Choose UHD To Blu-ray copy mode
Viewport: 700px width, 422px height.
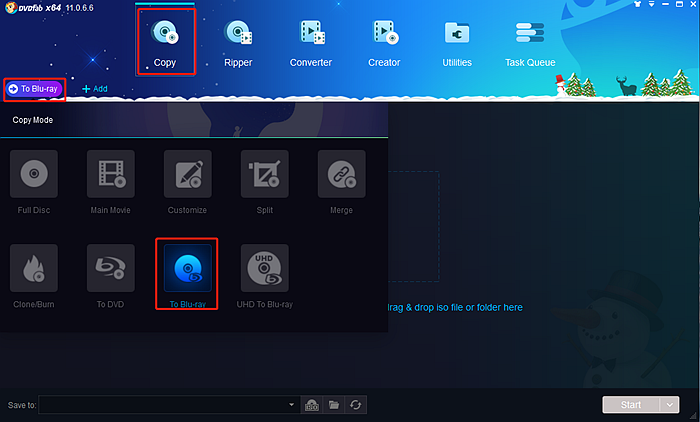click(x=265, y=276)
